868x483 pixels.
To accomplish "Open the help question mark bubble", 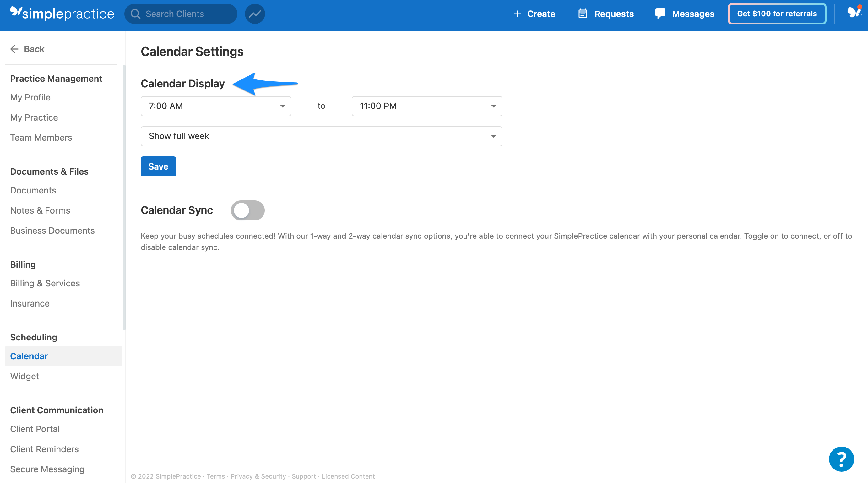I will 841,459.
